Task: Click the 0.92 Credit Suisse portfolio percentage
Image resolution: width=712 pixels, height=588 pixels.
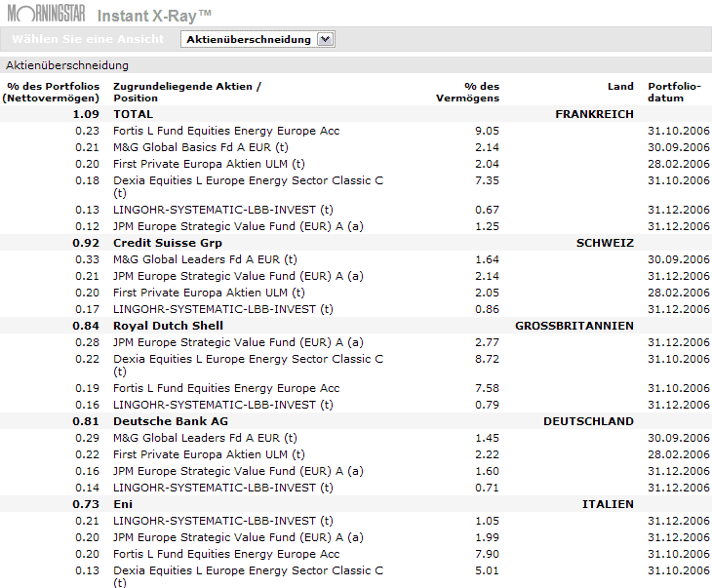Action: click(86, 243)
